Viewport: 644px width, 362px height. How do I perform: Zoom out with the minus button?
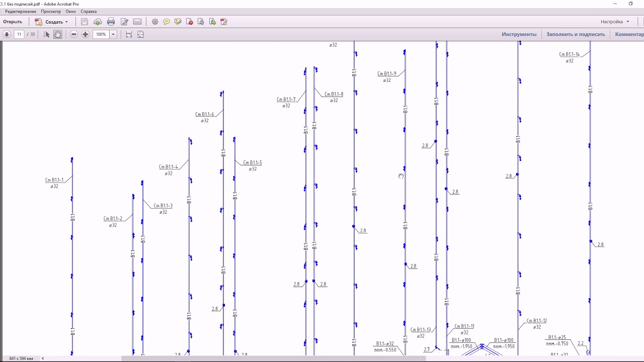pos(73,34)
